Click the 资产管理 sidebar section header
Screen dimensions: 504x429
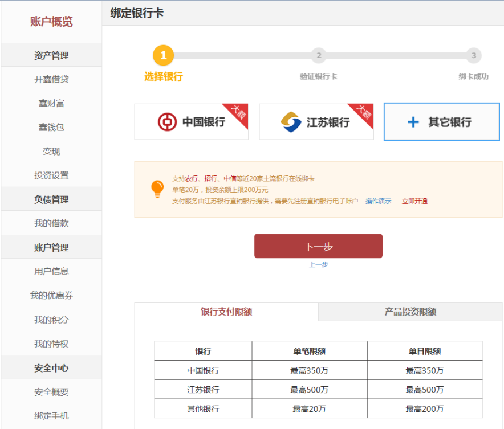click(x=51, y=55)
